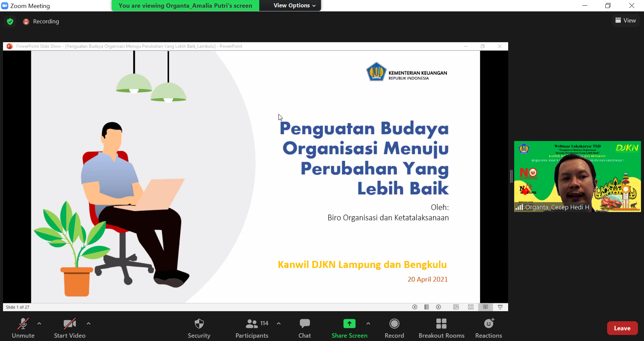
Task: Restore down the Zoom Meeting window
Action: 608,6
